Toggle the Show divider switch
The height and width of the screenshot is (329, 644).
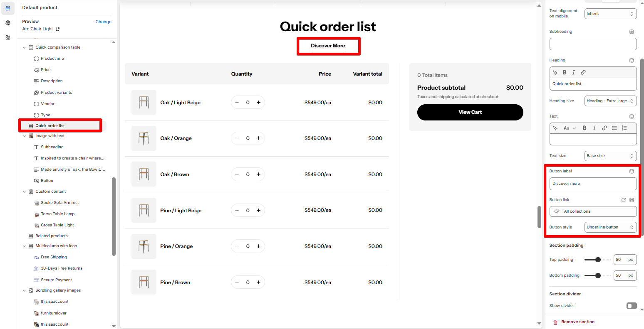(x=632, y=306)
